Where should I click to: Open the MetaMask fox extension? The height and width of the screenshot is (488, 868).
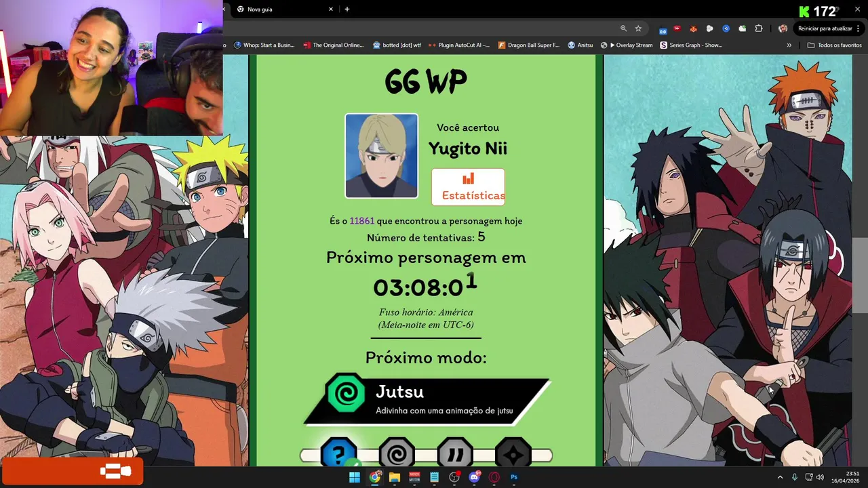point(693,28)
